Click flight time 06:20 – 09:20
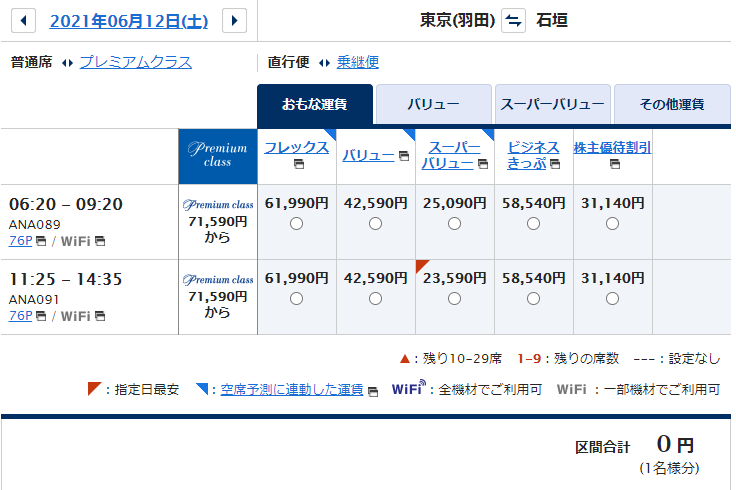The image size is (736, 490). (66, 204)
